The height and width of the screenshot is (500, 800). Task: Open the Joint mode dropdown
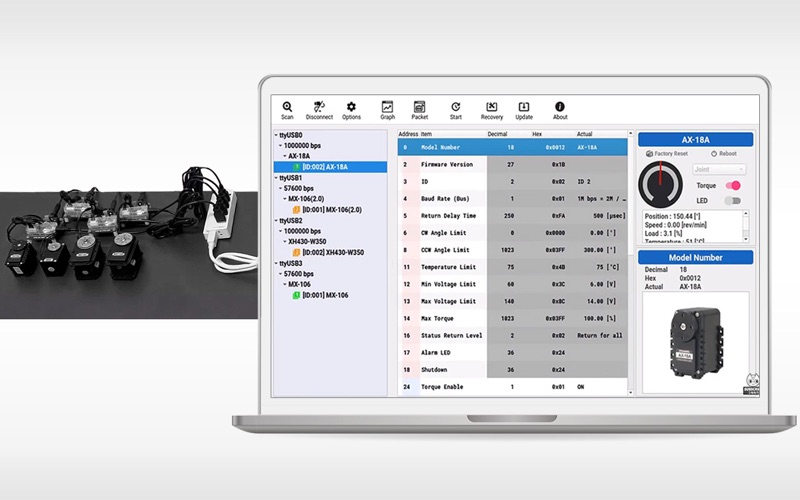[719, 169]
